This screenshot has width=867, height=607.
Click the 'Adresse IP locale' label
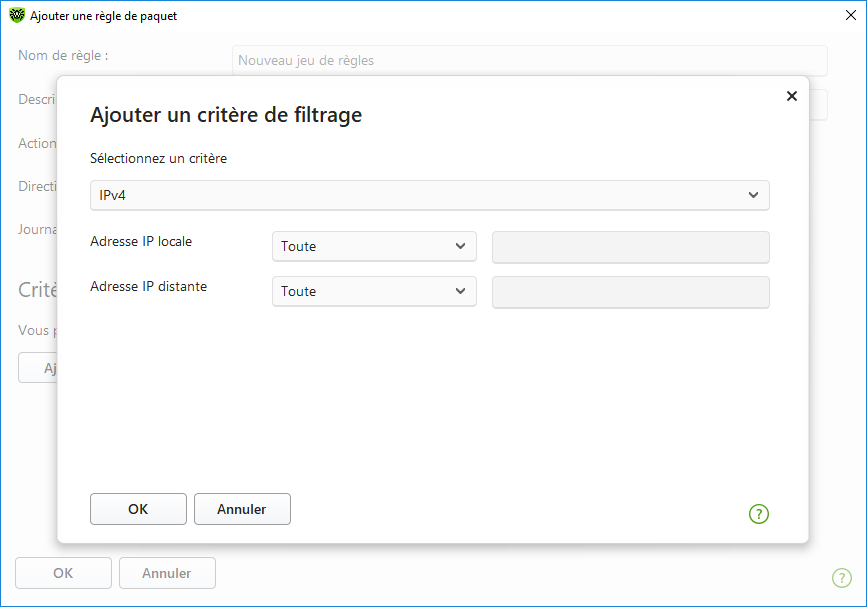click(x=141, y=241)
